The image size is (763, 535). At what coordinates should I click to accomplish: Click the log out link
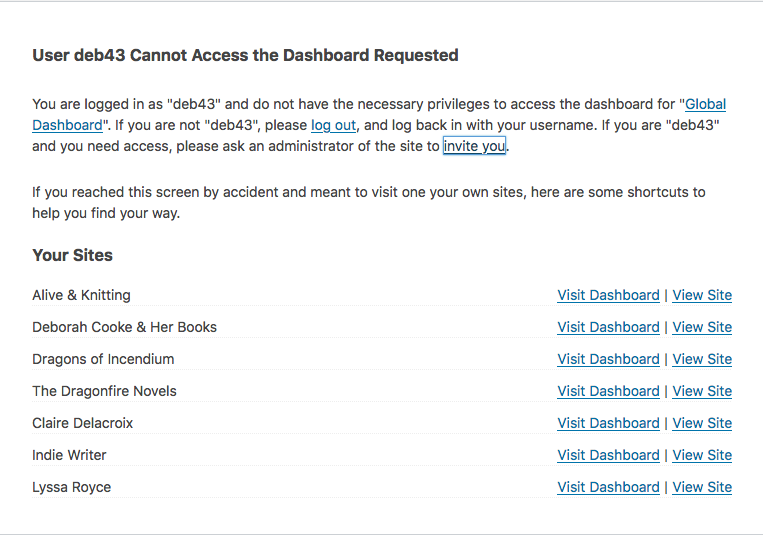(x=333, y=125)
